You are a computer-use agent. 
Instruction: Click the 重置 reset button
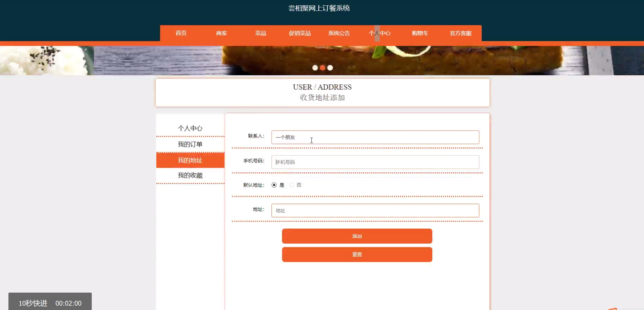[357, 254]
